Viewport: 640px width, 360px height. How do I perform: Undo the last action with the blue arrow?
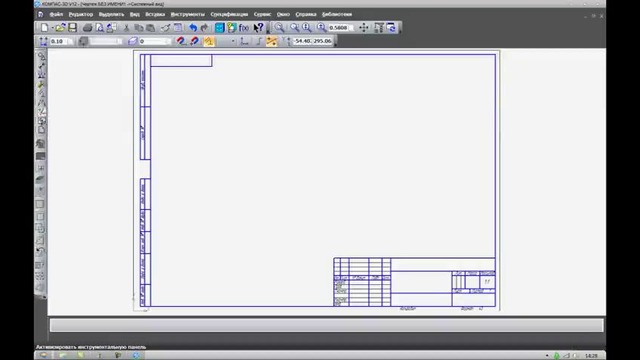193,28
